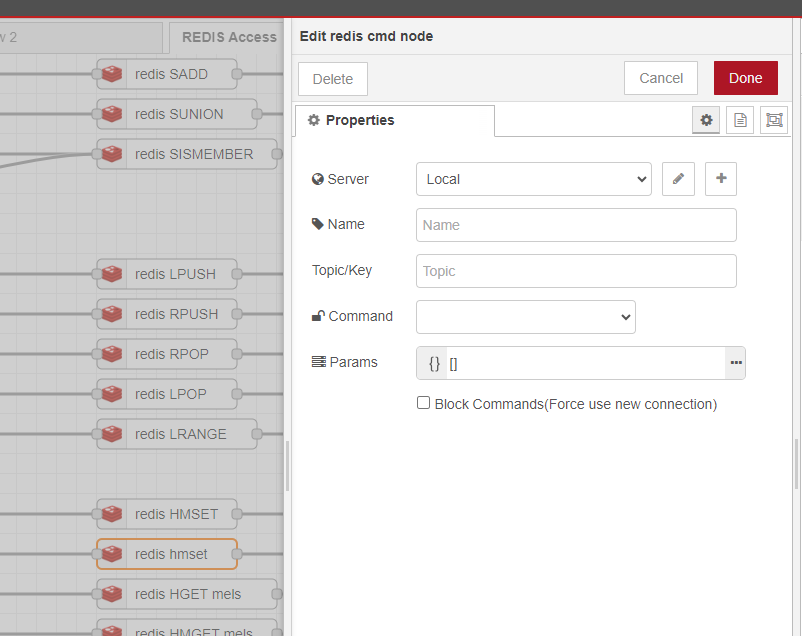
Task: Click the redis hmset node's cube icon
Action: click(x=112, y=554)
